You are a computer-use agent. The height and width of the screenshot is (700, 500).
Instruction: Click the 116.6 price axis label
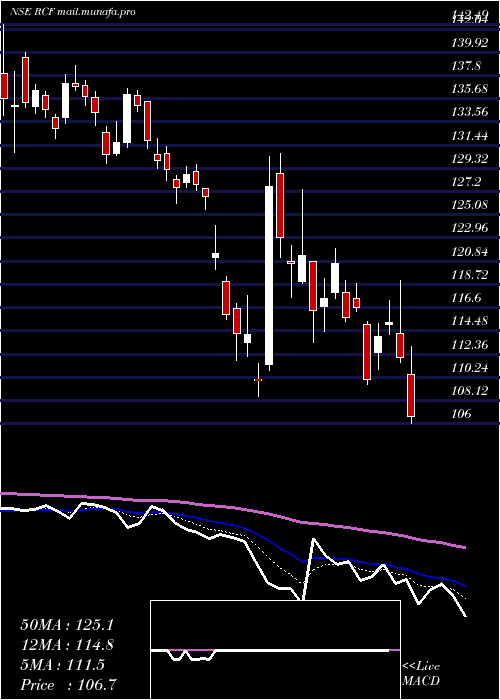click(x=466, y=298)
